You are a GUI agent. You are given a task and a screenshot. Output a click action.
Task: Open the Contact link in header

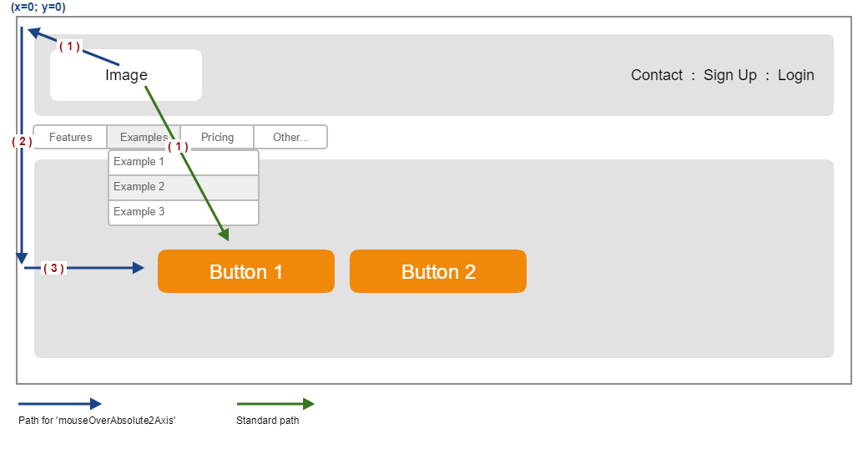point(656,75)
